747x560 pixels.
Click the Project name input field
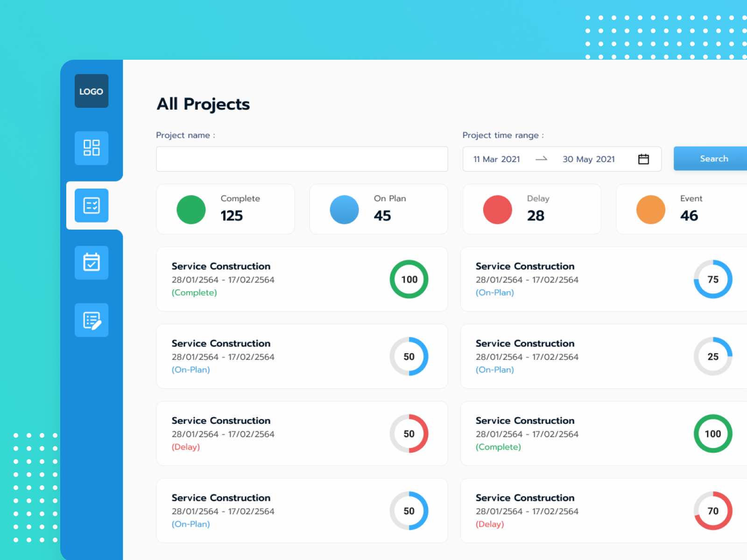(302, 159)
